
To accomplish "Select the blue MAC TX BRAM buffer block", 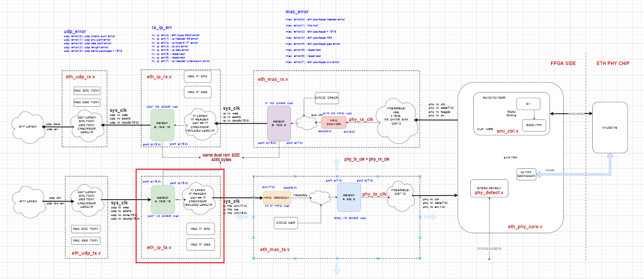I will click(x=349, y=198).
